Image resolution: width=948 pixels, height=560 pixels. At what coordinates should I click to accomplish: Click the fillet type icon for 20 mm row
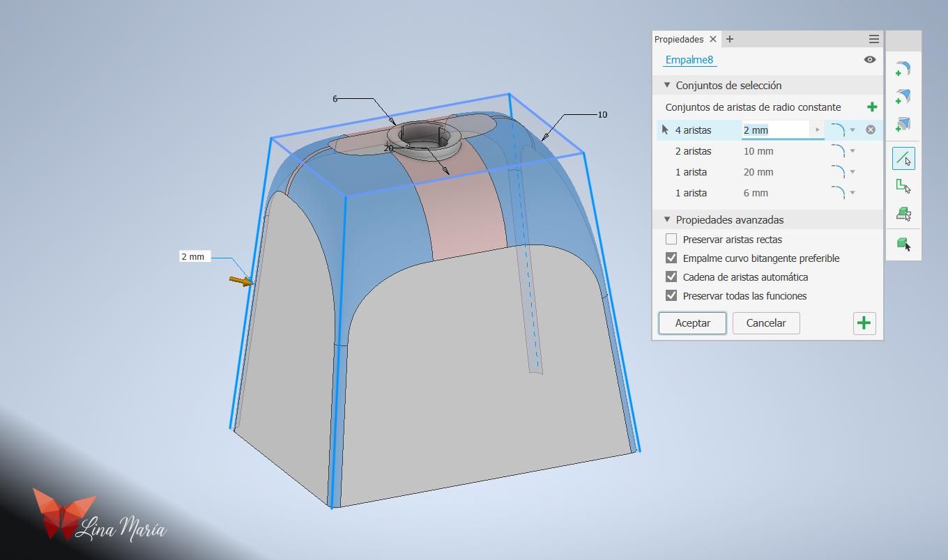[839, 171]
